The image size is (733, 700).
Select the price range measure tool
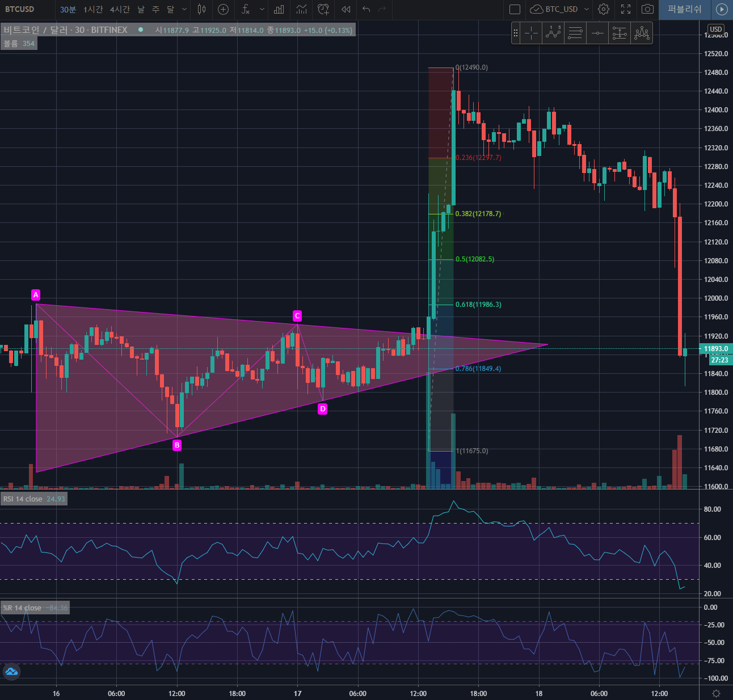tap(620, 33)
